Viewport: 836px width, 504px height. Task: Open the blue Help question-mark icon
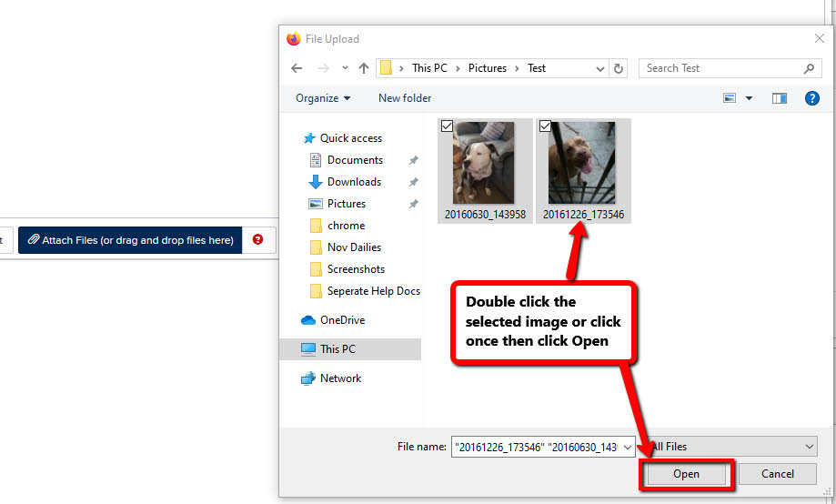(x=812, y=98)
